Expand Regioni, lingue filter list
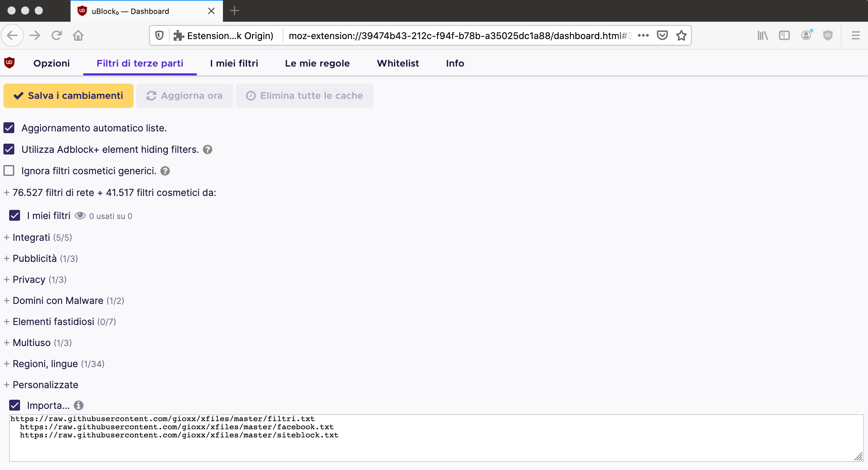 pyautogui.click(x=45, y=364)
